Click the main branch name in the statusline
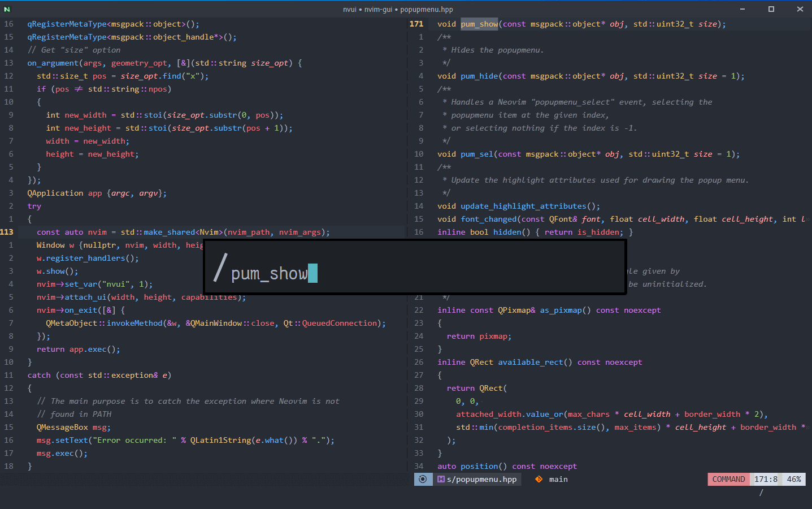Screen dimensions: 812x509 point(558,479)
